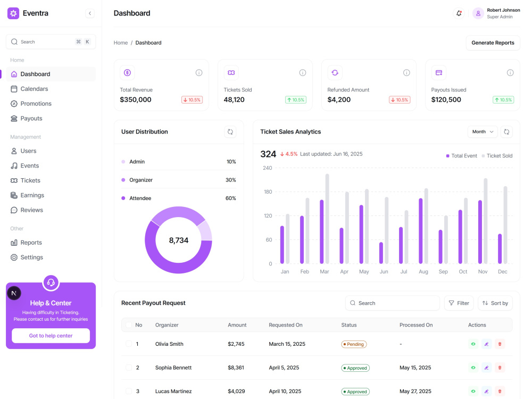The width and height of the screenshot is (532, 399).
Task: Open the Filter options
Action: (459, 303)
